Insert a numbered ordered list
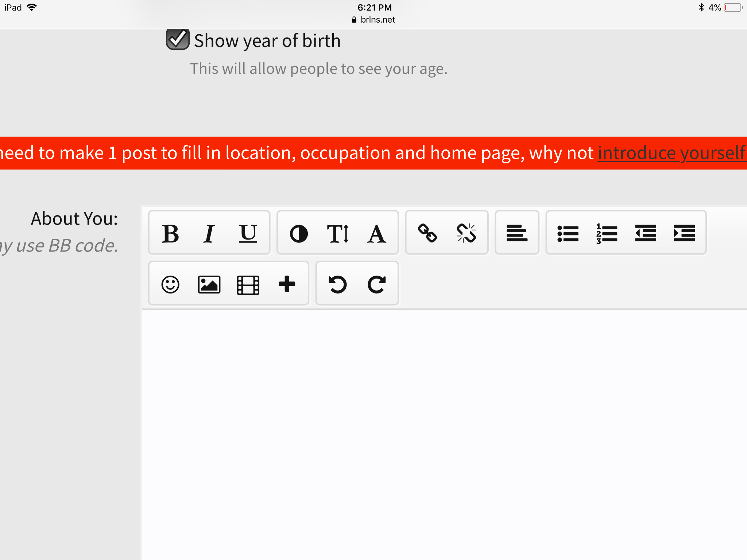This screenshot has width=747, height=560. pyautogui.click(x=607, y=233)
